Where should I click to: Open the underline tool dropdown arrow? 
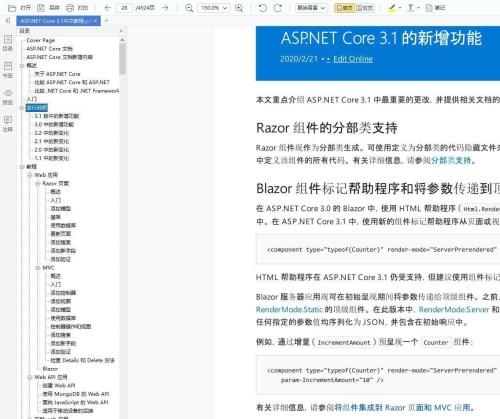(x=418, y=8)
